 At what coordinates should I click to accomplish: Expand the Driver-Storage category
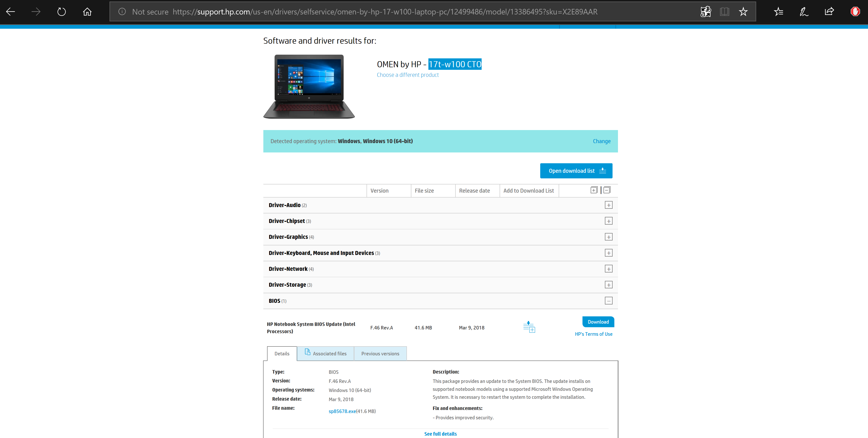pos(609,285)
